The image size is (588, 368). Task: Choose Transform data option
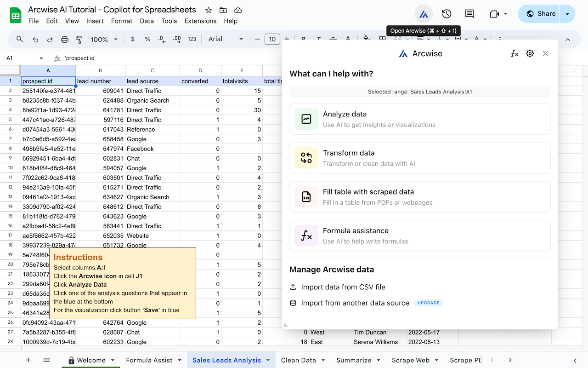click(420, 158)
